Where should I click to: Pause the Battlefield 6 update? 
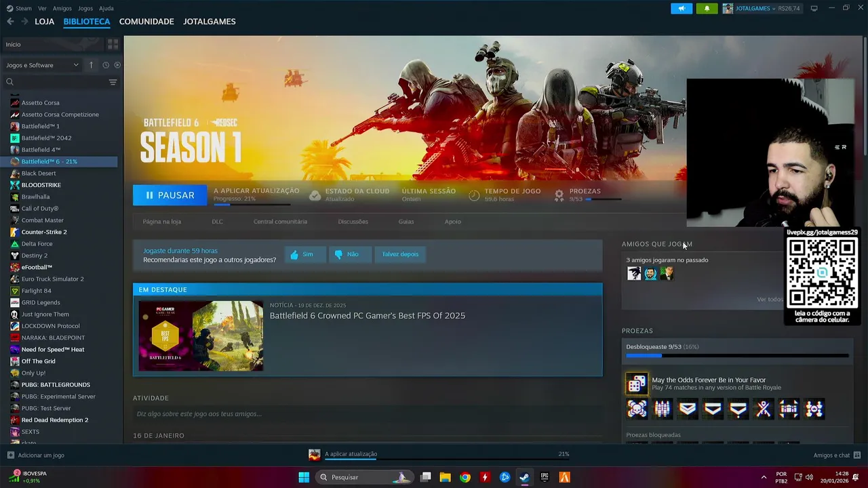click(x=170, y=195)
